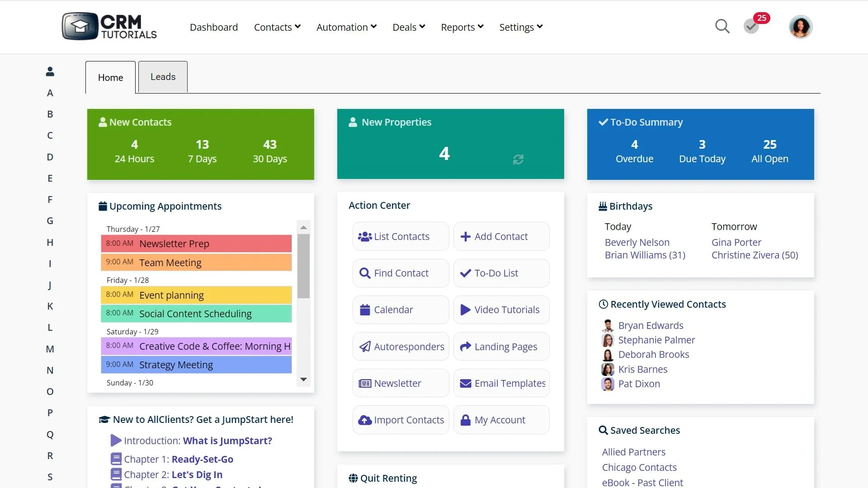Click the red Newsletter Prep appointment
Screen dimensions: 868x488
[x=196, y=244]
